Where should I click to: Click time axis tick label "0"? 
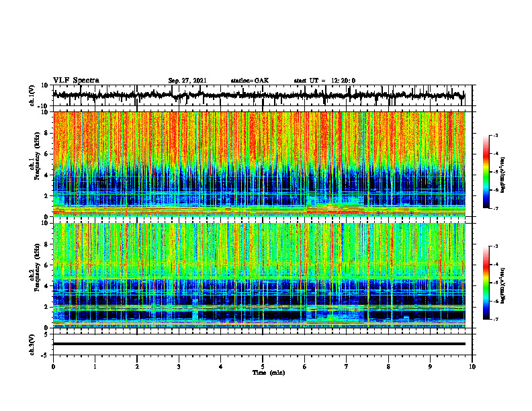click(53, 367)
